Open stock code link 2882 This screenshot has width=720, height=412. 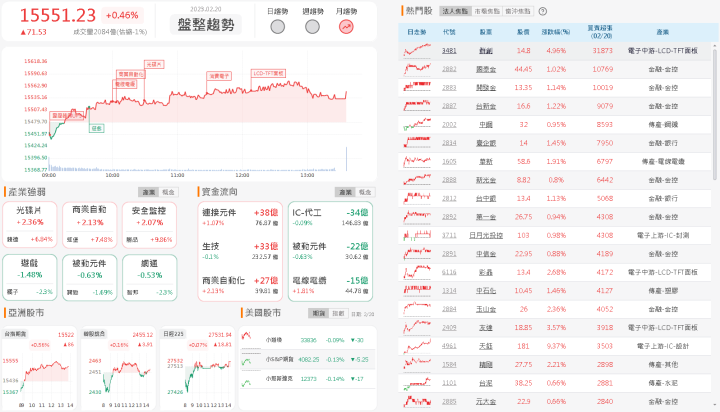point(449,69)
